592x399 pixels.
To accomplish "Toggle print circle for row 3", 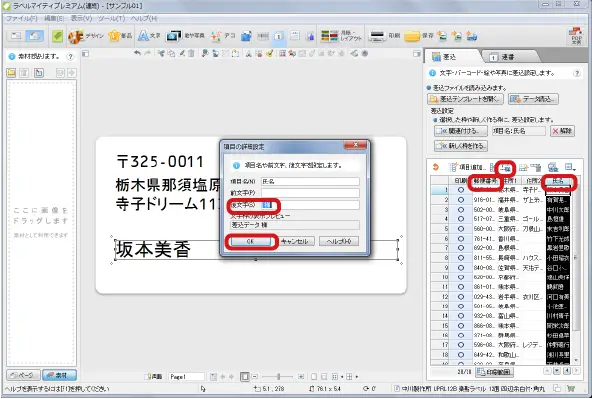I will click(x=461, y=210).
